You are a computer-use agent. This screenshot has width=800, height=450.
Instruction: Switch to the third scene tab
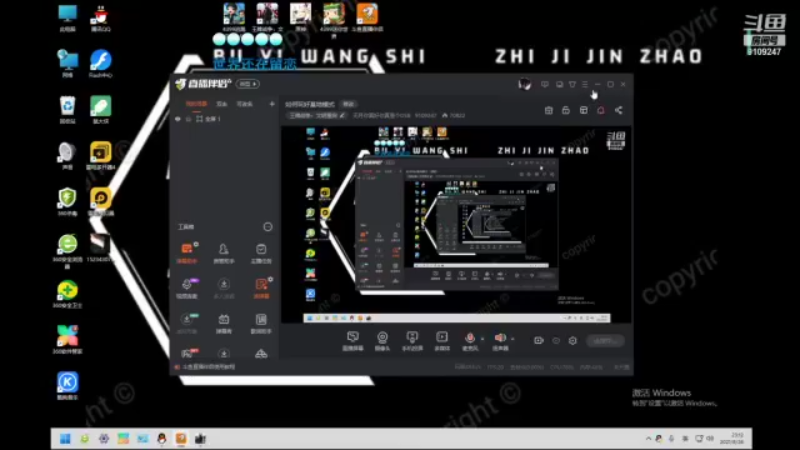[244, 104]
